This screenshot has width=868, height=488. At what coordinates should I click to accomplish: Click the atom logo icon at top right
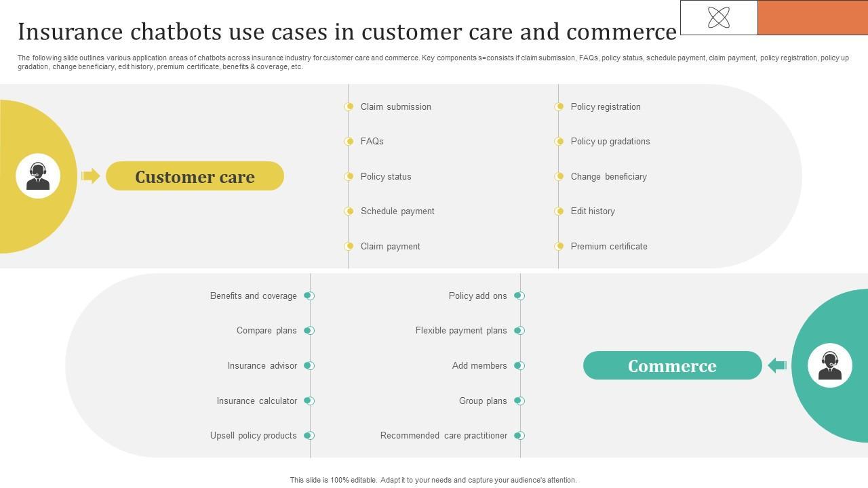pyautogui.click(x=719, y=18)
